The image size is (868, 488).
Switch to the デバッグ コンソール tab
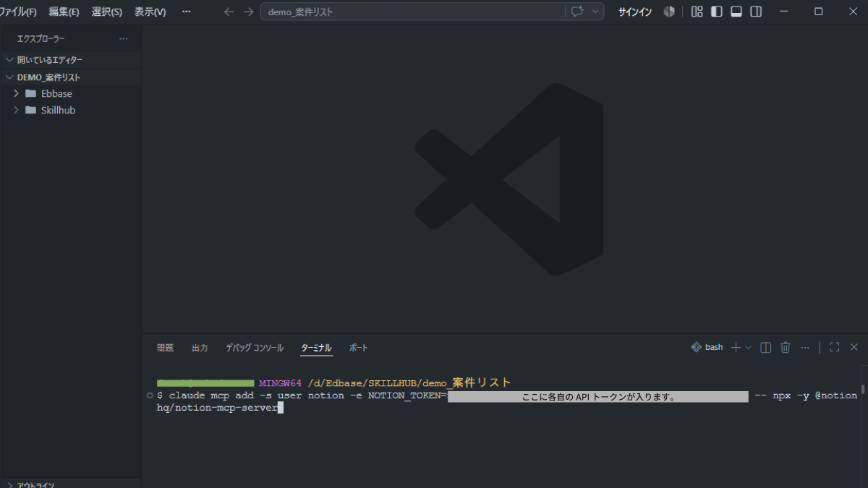click(255, 348)
